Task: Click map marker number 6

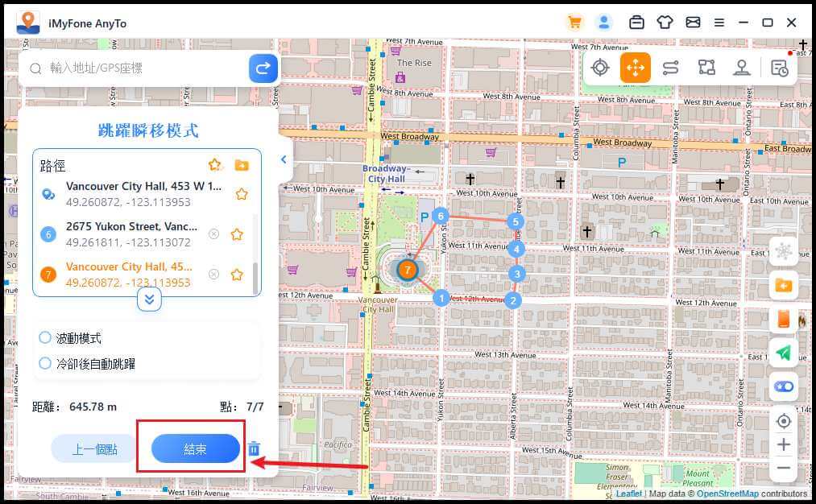Action: [441, 216]
